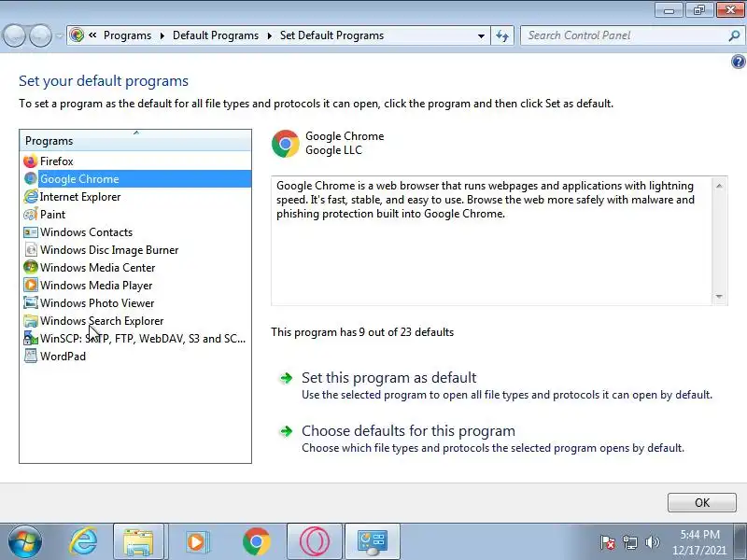Click the WordPad icon in the list
This screenshot has width=747, height=560.
[x=31, y=357]
